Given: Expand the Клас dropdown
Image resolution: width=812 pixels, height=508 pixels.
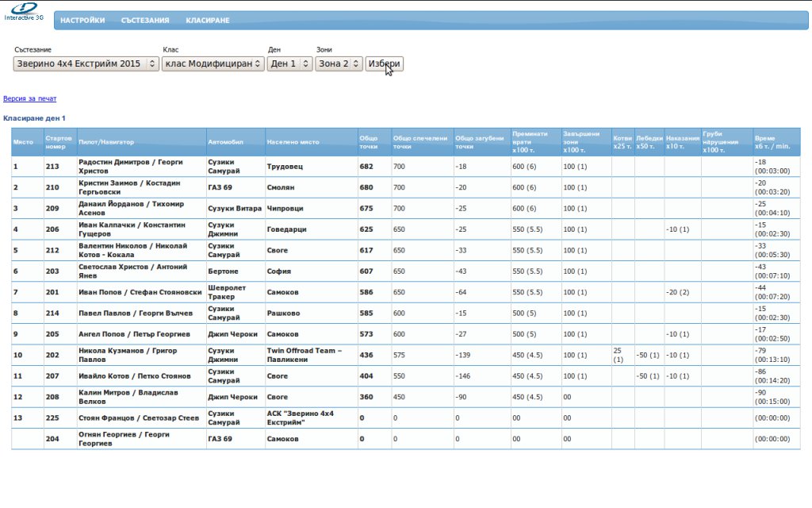Looking at the screenshot, I should [213, 63].
